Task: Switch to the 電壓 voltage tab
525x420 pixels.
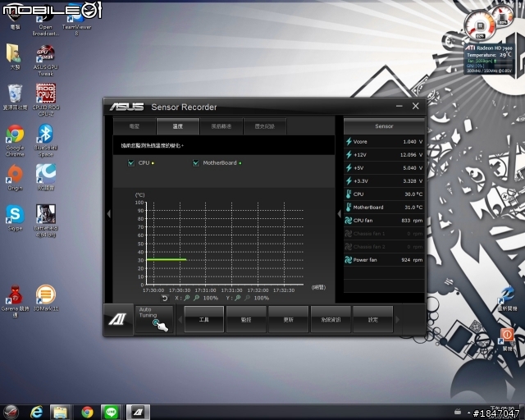Action: click(x=135, y=126)
